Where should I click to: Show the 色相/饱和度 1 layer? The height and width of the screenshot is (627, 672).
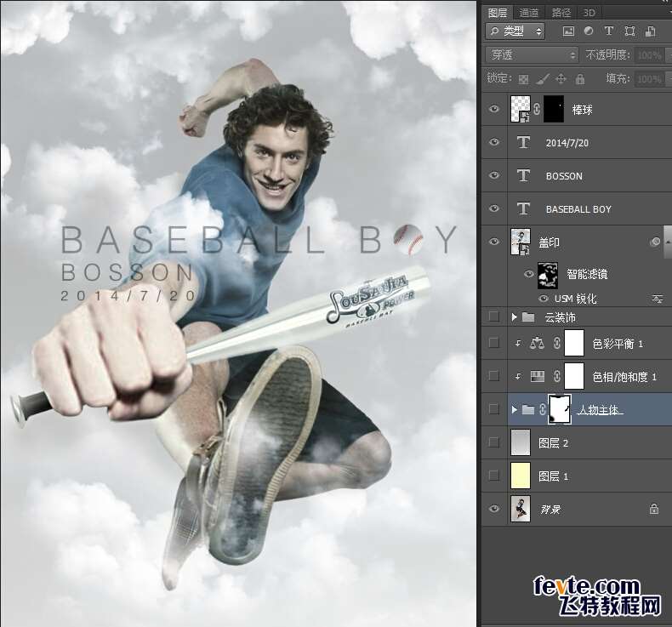pyautogui.click(x=493, y=376)
